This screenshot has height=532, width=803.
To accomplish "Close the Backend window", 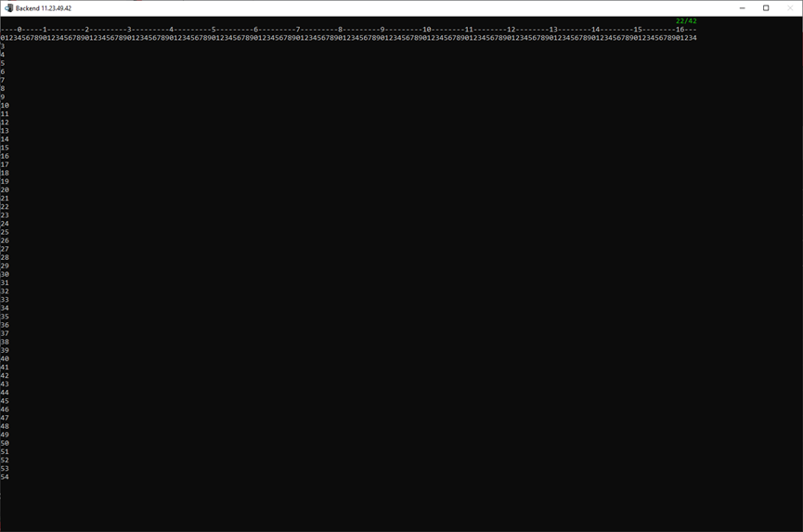I will coord(790,8).
